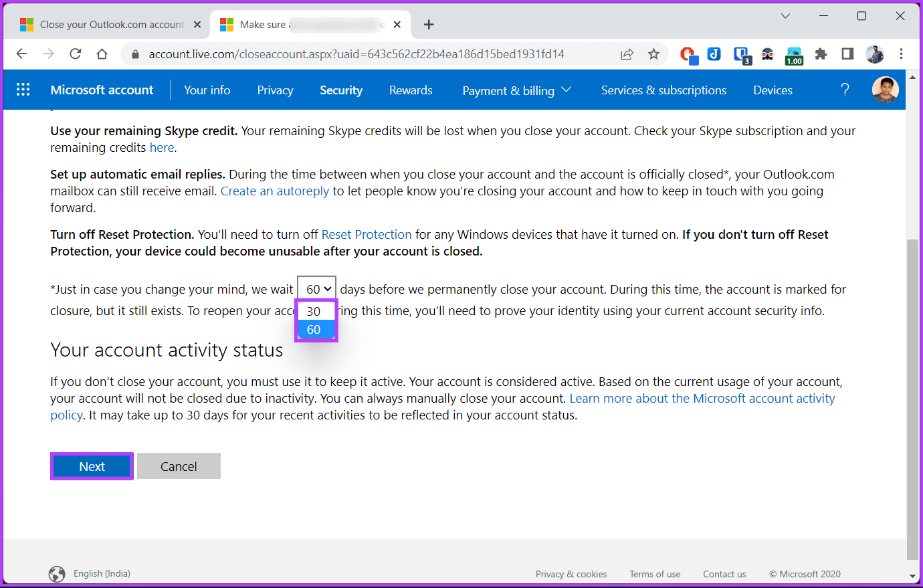Screen dimensions: 923x588
Task: Open the help question mark icon
Action: pos(845,90)
